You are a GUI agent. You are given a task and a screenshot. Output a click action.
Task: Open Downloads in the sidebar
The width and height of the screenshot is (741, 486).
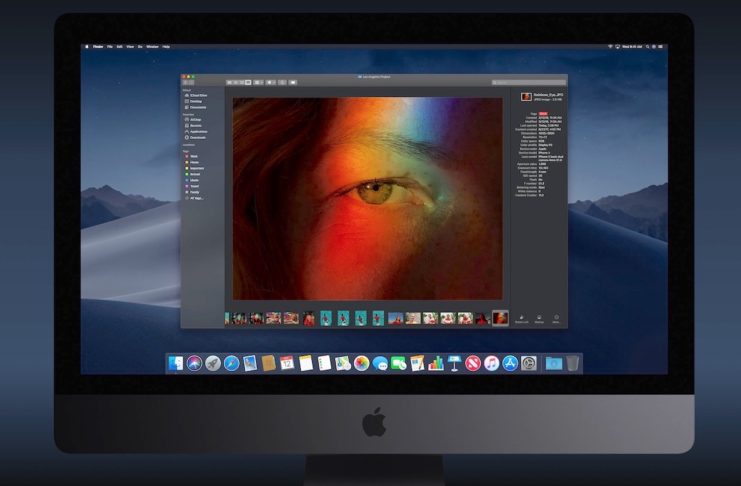coord(196,138)
